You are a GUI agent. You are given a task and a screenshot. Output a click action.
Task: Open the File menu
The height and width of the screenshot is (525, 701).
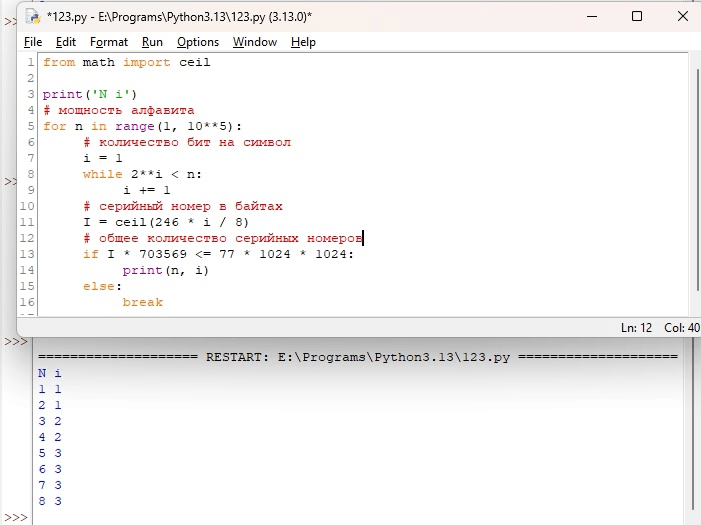(x=33, y=42)
